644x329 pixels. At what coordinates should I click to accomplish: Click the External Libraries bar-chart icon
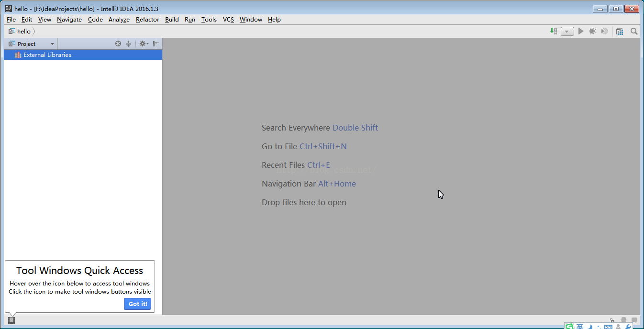point(18,55)
